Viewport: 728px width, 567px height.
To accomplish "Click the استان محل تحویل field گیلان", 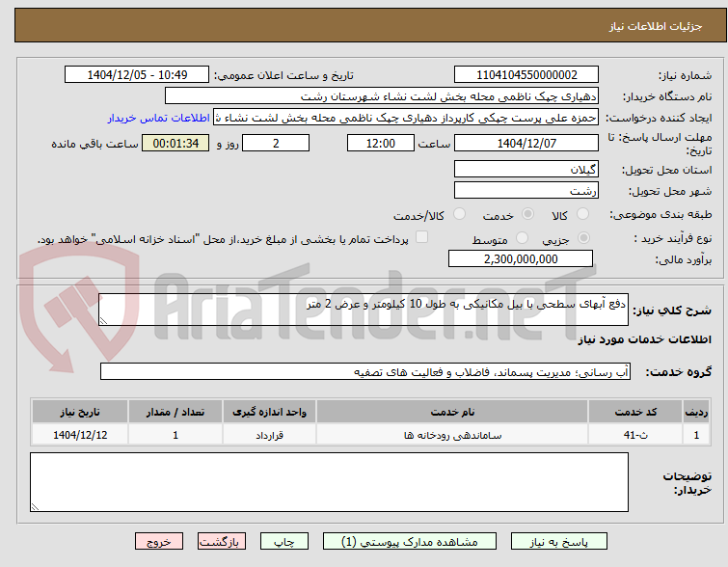I will pos(526,169).
